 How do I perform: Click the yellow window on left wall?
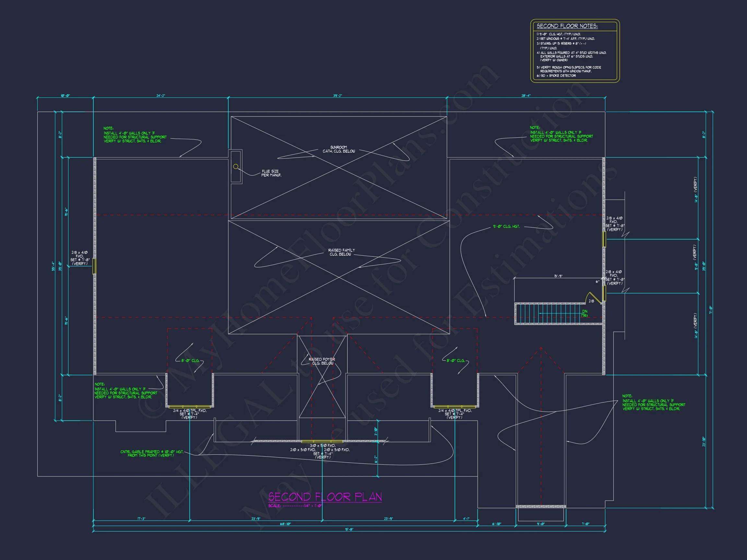point(95,266)
